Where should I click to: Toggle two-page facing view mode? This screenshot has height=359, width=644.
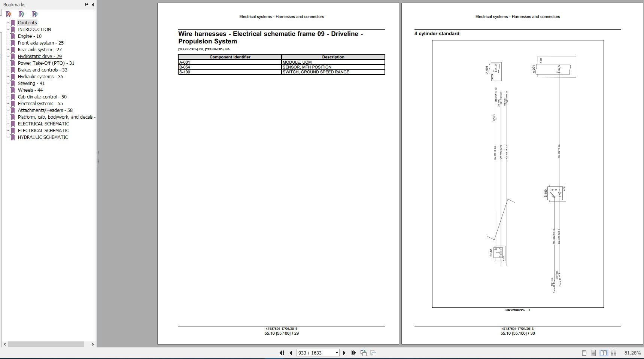(604, 353)
